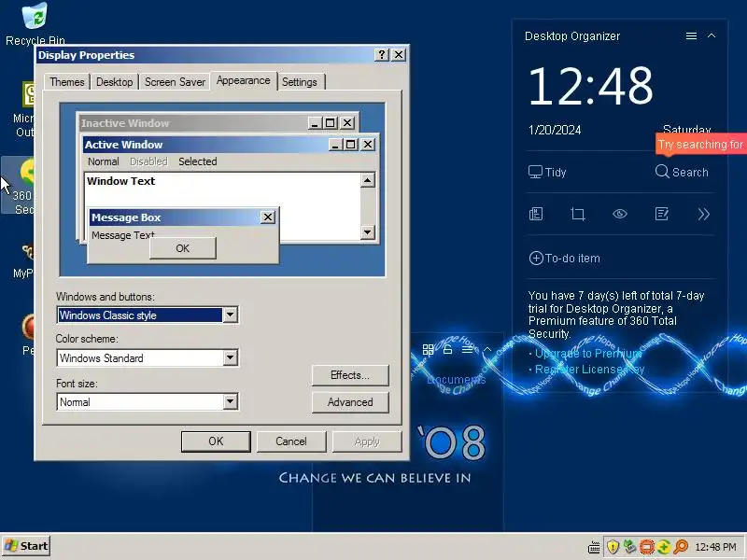Collapse the Documents panel chevron
The image size is (747, 560).
click(486, 349)
